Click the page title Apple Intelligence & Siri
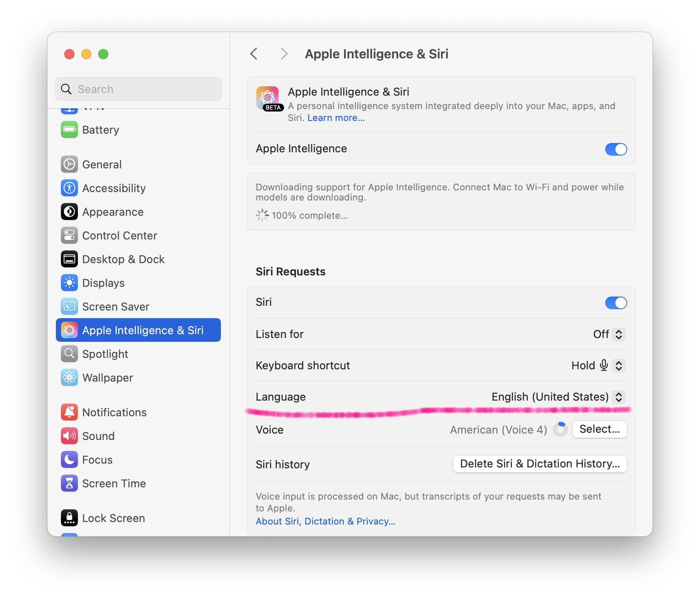 (377, 54)
